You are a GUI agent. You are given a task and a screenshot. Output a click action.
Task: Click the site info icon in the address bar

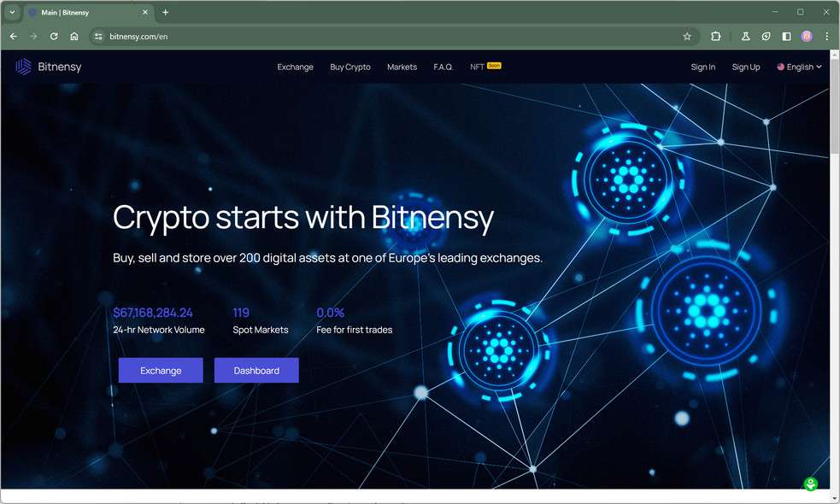[x=98, y=36]
